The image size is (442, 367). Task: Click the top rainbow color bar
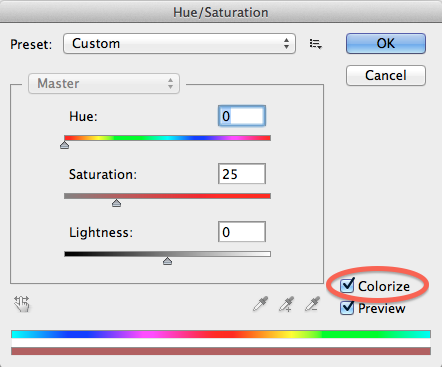(221, 334)
